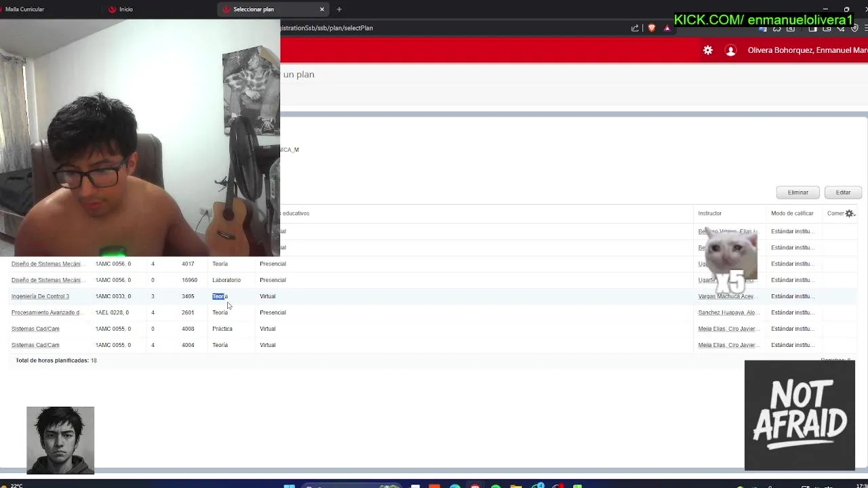Click the NRC value 16960
This screenshot has width=868, height=488.
coord(189,280)
